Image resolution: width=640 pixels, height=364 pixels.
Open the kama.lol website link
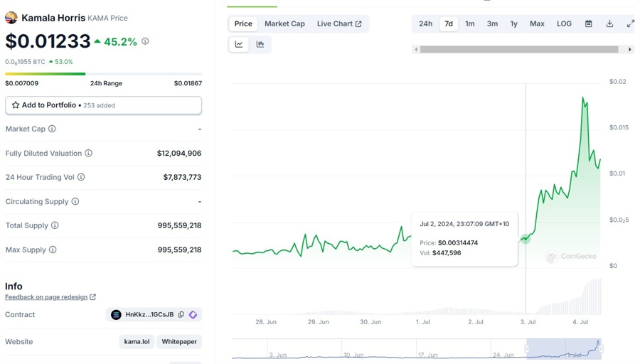[x=137, y=341]
